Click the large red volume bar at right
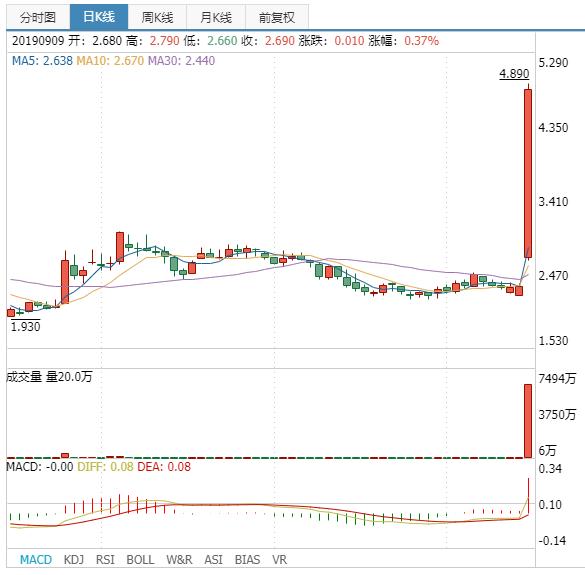The width and height of the screenshot is (585, 575). [528, 421]
